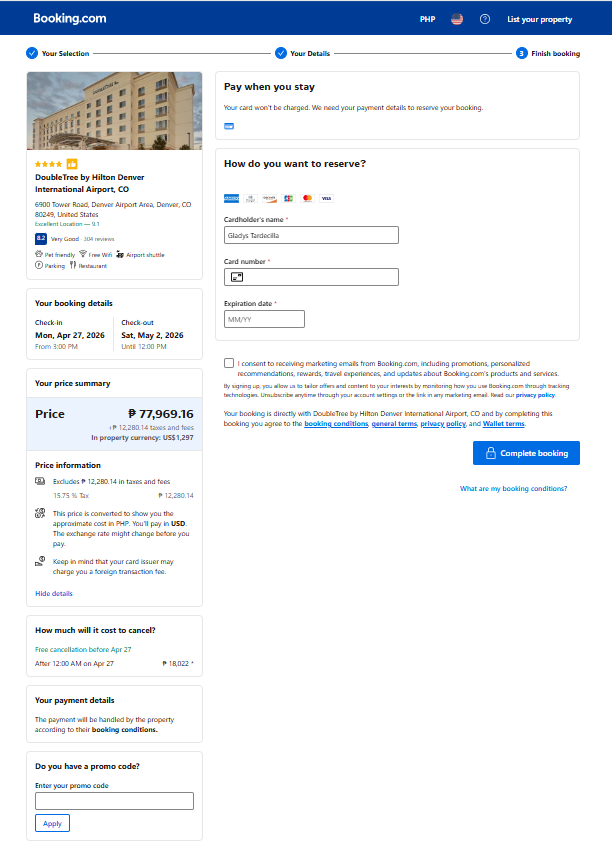This screenshot has width=612, height=852.
Task: Click the US flag language icon
Action: point(457,19)
